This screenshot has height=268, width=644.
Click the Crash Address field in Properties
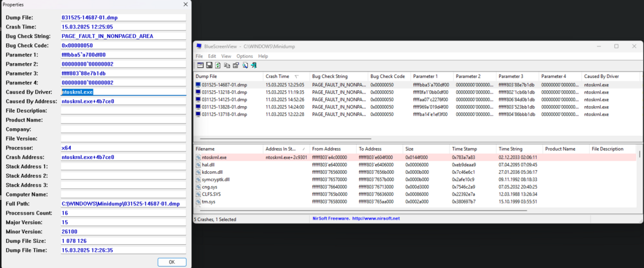[x=123, y=157]
